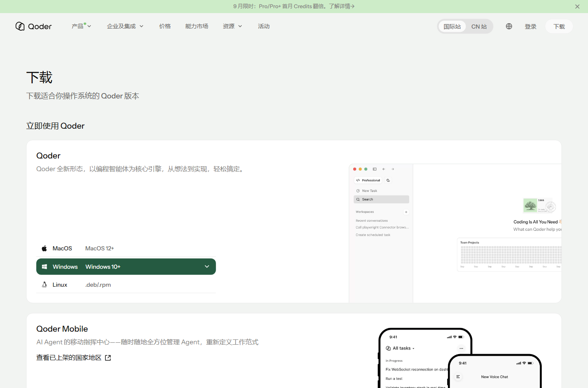Click the forward arrow in the app preview
This screenshot has height=388, width=588.
click(393, 169)
